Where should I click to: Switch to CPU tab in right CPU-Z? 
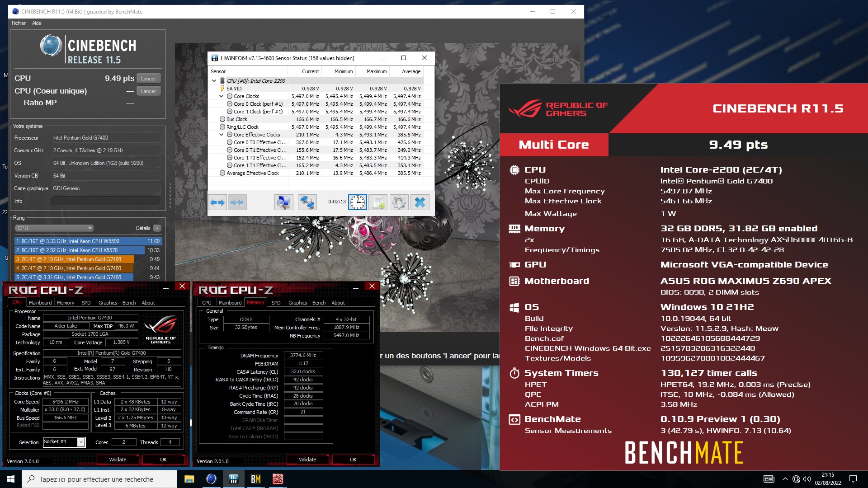[x=207, y=303]
